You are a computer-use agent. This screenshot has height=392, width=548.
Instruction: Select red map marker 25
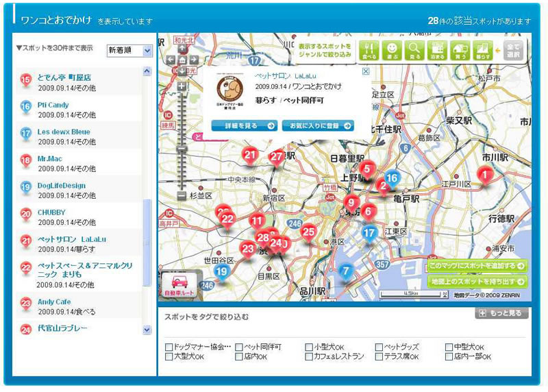pyautogui.click(x=308, y=232)
